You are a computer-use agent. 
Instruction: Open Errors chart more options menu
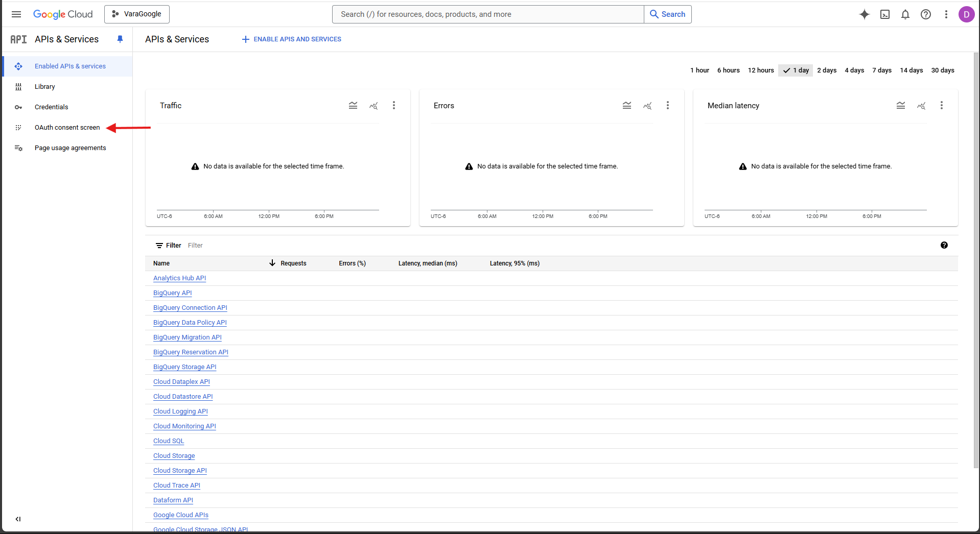pyautogui.click(x=668, y=106)
